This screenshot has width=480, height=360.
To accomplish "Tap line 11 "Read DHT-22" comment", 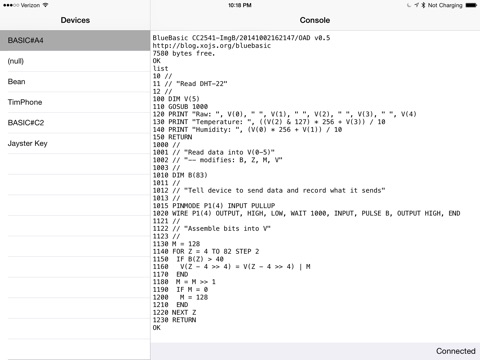I will point(190,84).
